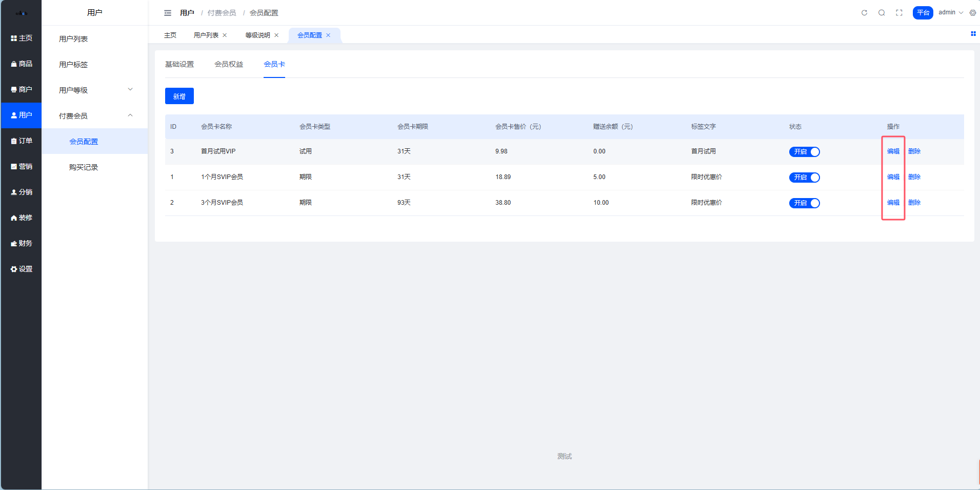This screenshot has height=490, width=980.
Task: Toggle fullscreen mode icon
Action: click(899, 13)
